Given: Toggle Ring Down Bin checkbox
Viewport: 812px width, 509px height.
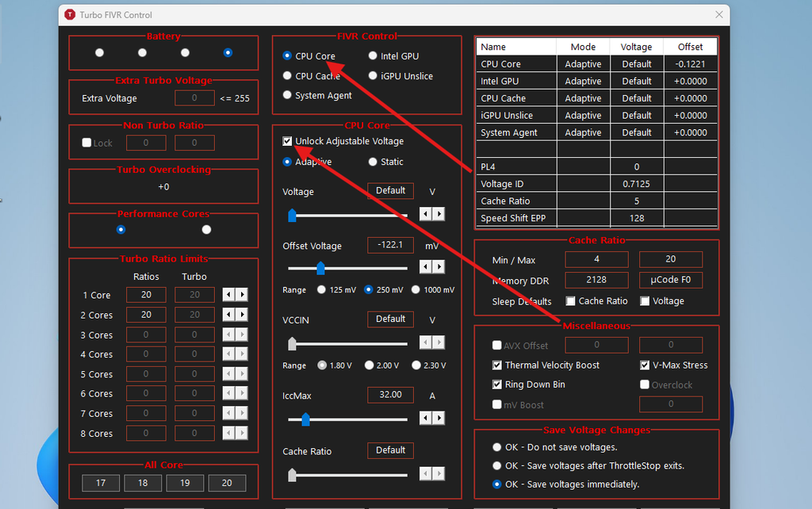Looking at the screenshot, I should pyautogui.click(x=496, y=385).
